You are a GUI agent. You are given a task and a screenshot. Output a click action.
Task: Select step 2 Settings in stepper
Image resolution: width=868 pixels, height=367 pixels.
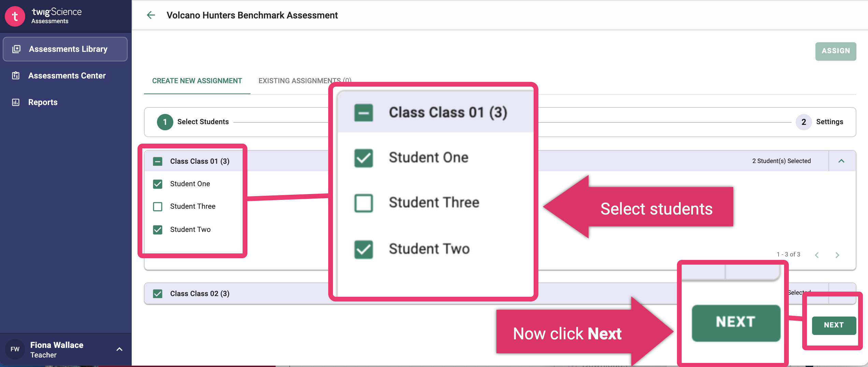click(x=820, y=122)
